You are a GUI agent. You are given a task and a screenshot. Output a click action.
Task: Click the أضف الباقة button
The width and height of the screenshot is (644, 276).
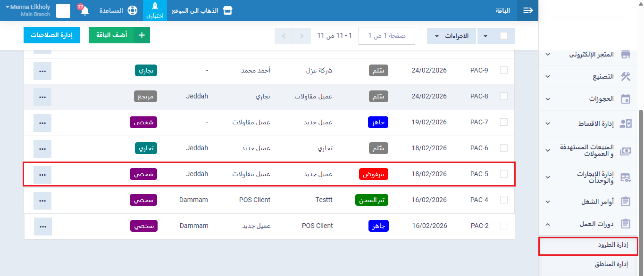tap(111, 35)
